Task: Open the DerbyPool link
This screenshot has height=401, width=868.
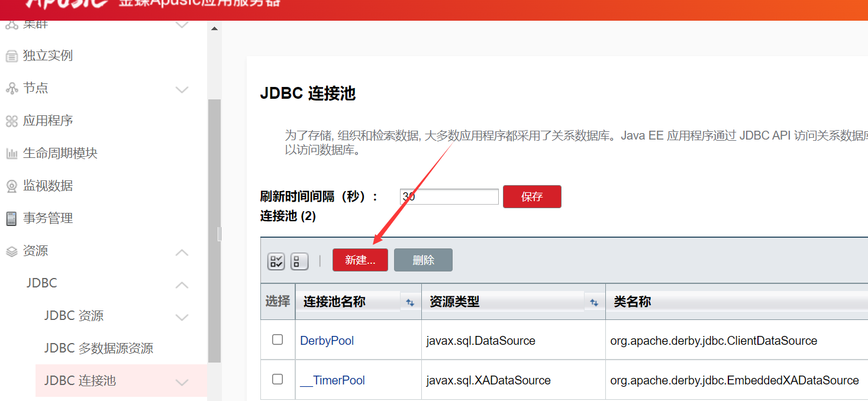Action: point(327,341)
